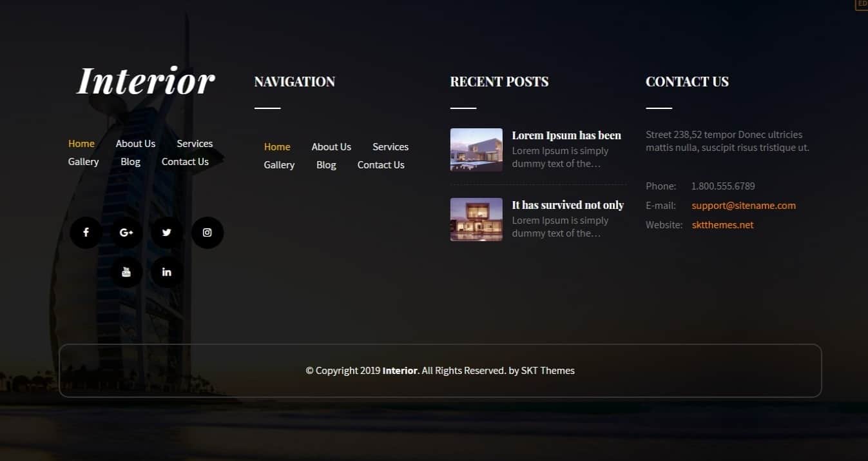
Task: Select Blog in the Navigation column
Action: [x=326, y=165]
